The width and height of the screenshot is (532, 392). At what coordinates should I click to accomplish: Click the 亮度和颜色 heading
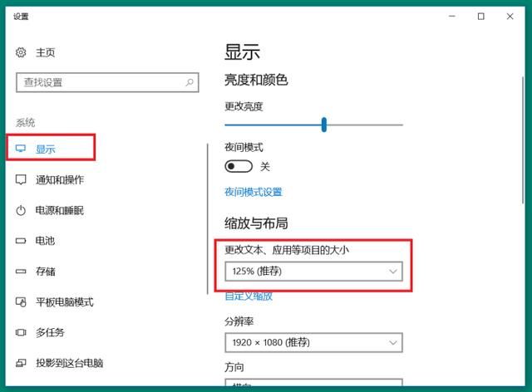[x=256, y=80]
